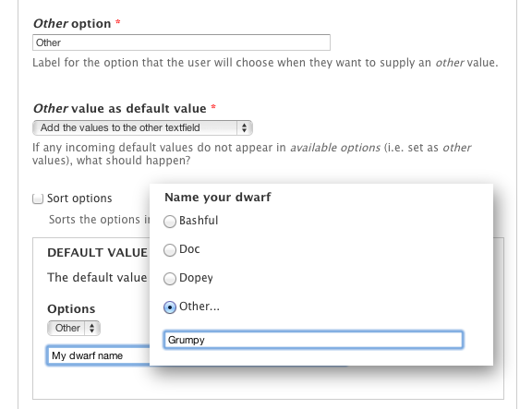532x409 pixels.
Task: Click the 'Other...' label text
Action: (199, 307)
